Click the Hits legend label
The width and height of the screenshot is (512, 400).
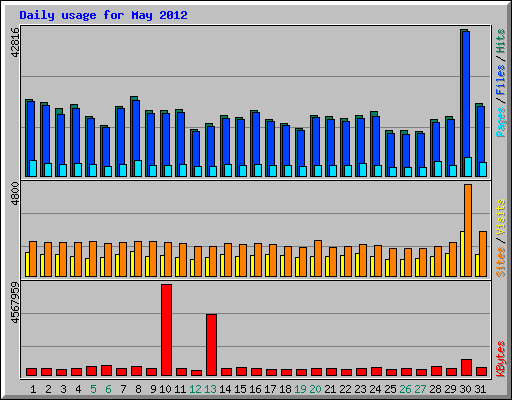(x=501, y=41)
